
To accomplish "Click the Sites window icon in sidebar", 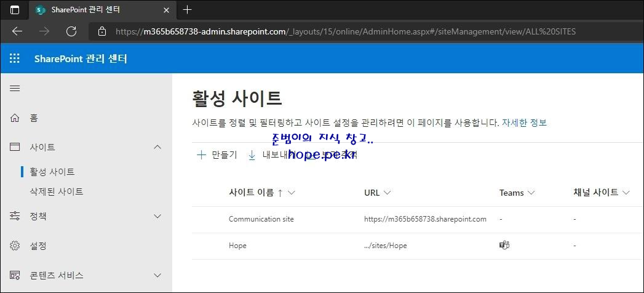I will pyautogui.click(x=15, y=147).
